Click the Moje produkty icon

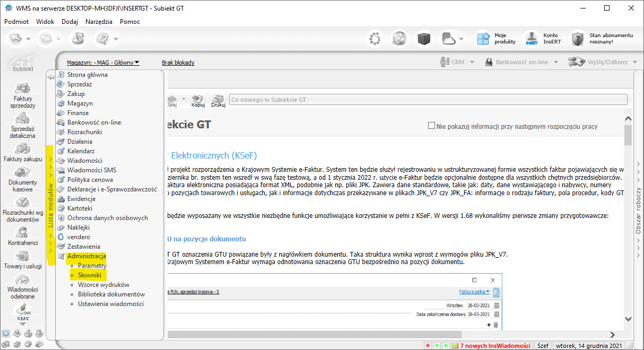coord(483,39)
